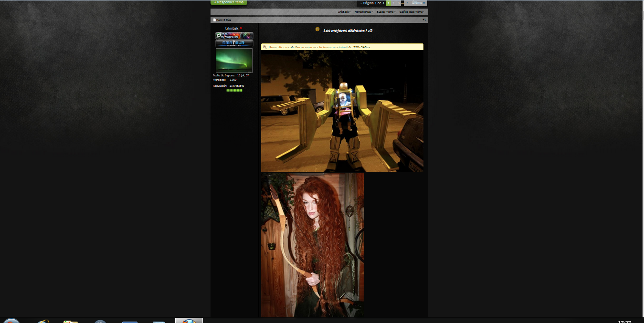Image resolution: width=644 pixels, height=323 pixels.
Task: Click the next page arrow icon
Action: [407, 3]
